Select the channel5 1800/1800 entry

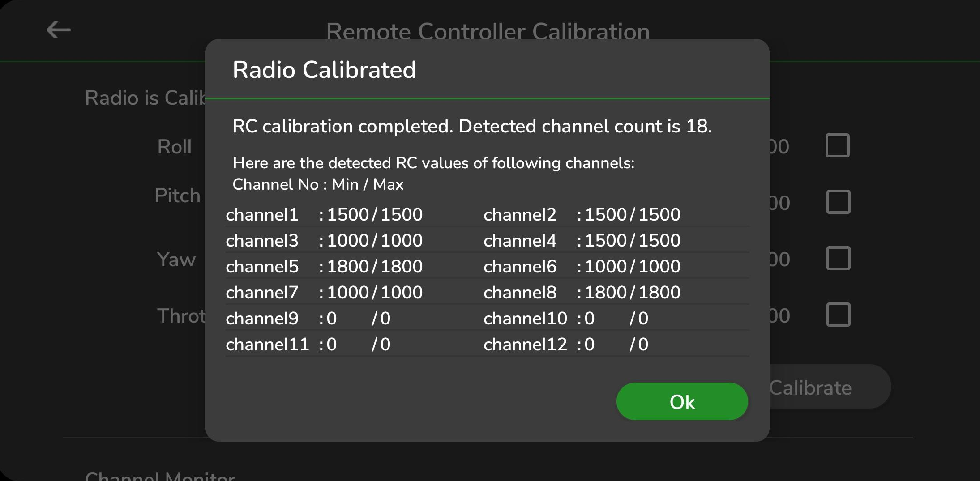pos(324,267)
